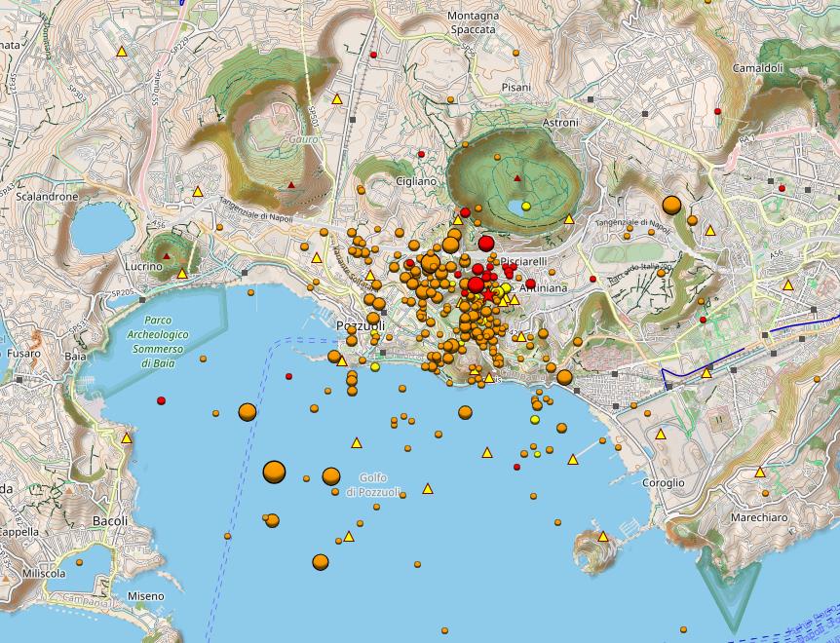Select the yellow triangle station north of Bacoli
Screen dimensions: 840x643
(x=127, y=438)
